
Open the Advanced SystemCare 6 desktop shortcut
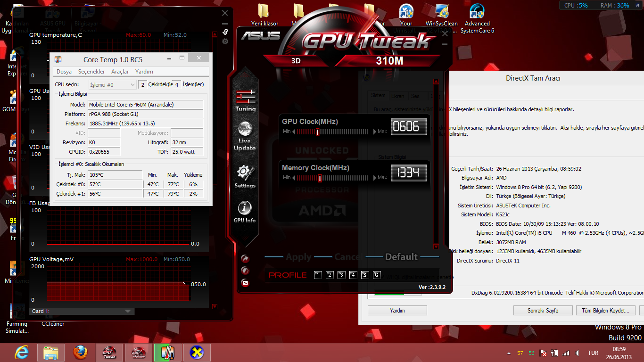click(x=477, y=19)
